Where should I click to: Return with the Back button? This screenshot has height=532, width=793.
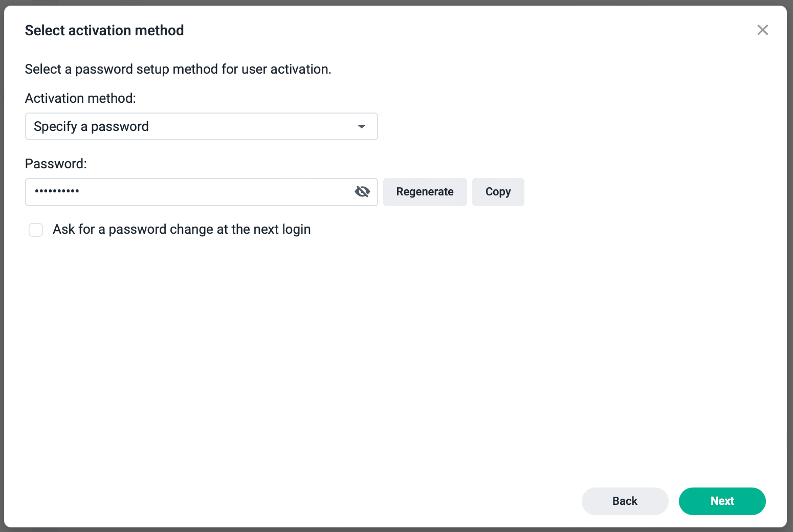(x=625, y=501)
